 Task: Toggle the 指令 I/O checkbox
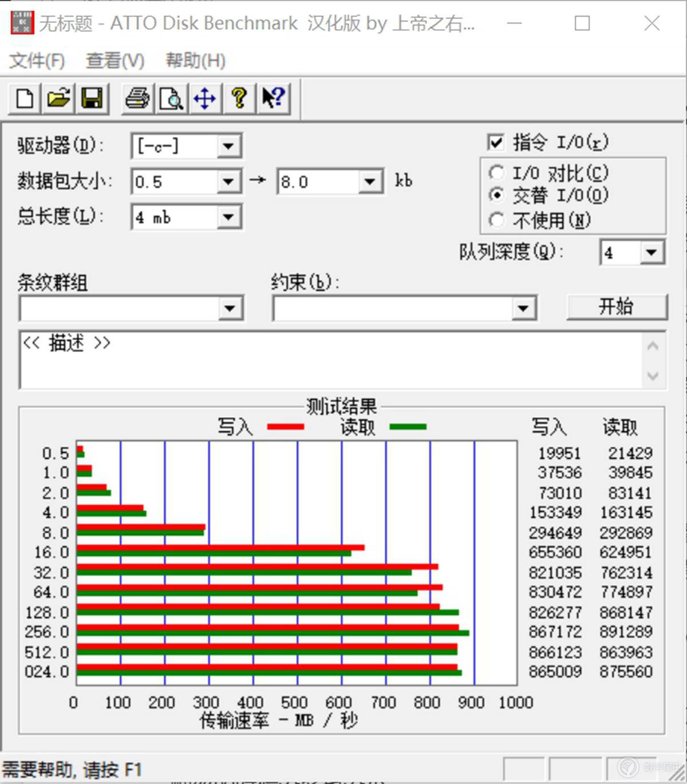[496, 142]
